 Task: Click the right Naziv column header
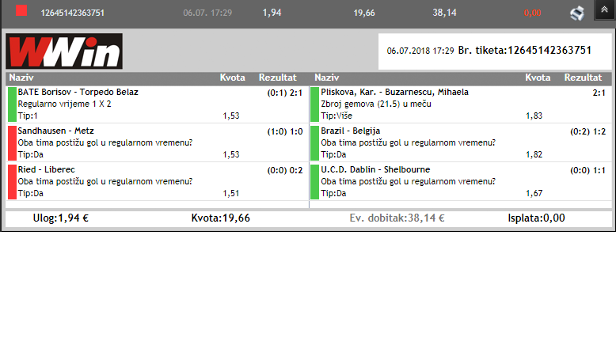tap(326, 78)
